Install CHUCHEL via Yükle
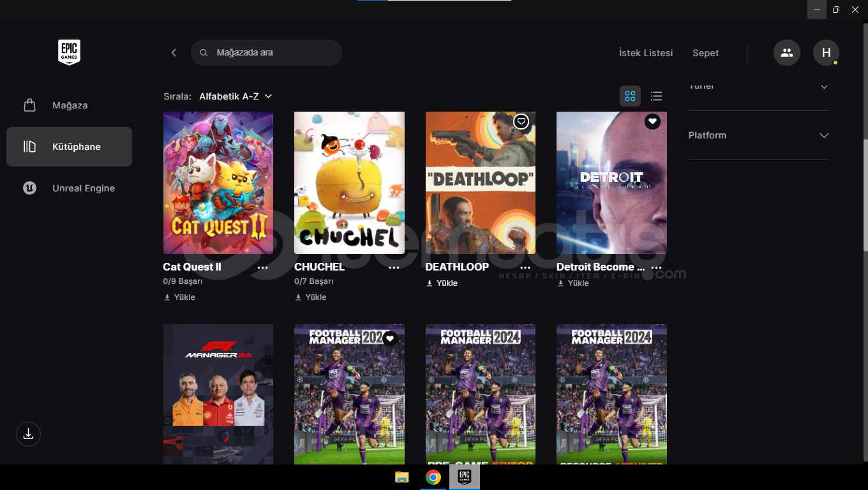This screenshot has height=490, width=868. pyautogui.click(x=311, y=297)
